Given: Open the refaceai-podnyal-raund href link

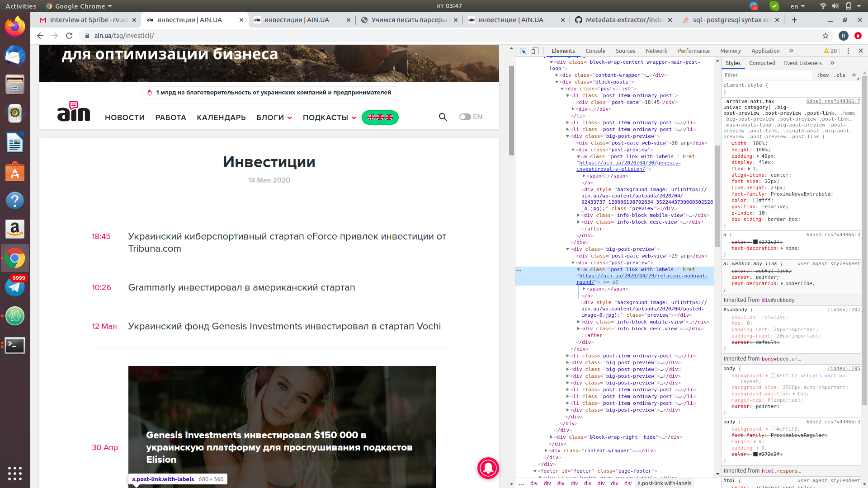Looking at the screenshot, I should click(x=642, y=279).
